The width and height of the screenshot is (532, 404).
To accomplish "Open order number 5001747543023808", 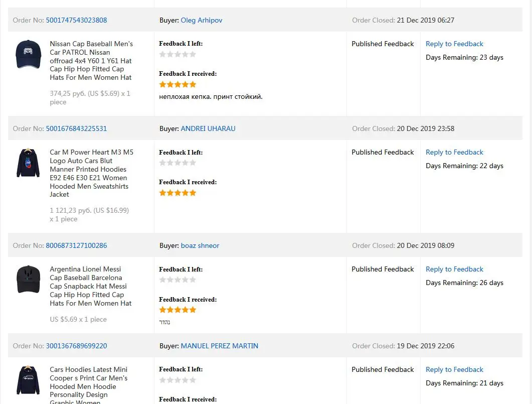I will point(76,20).
